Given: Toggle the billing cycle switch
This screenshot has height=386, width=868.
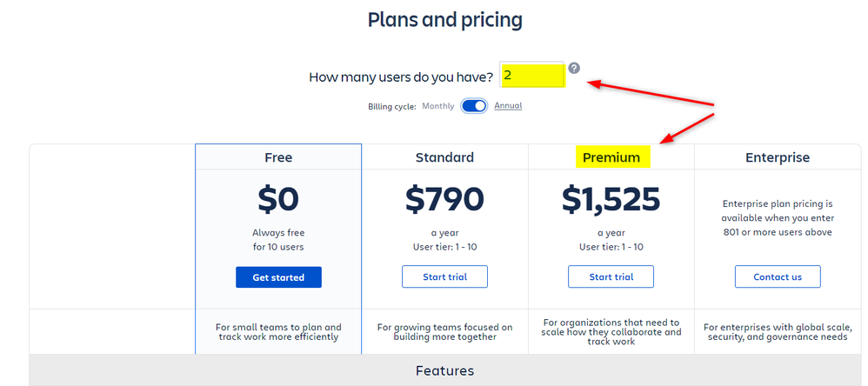Looking at the screenshot, I should point(474,105).
